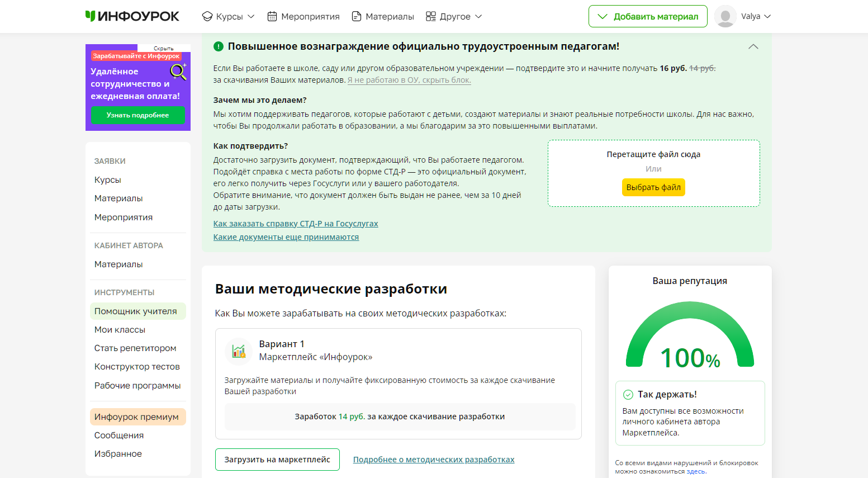
Task: Click the Зарабатывайте с Инфоурок banner label
Action: [x=136, y=56]
